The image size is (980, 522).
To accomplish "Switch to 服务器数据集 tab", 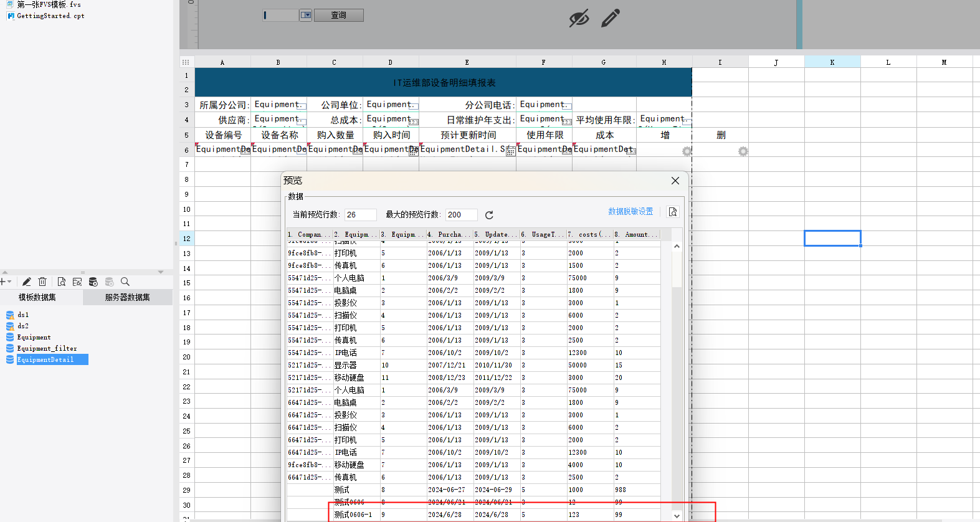I will tap(128, 297).
